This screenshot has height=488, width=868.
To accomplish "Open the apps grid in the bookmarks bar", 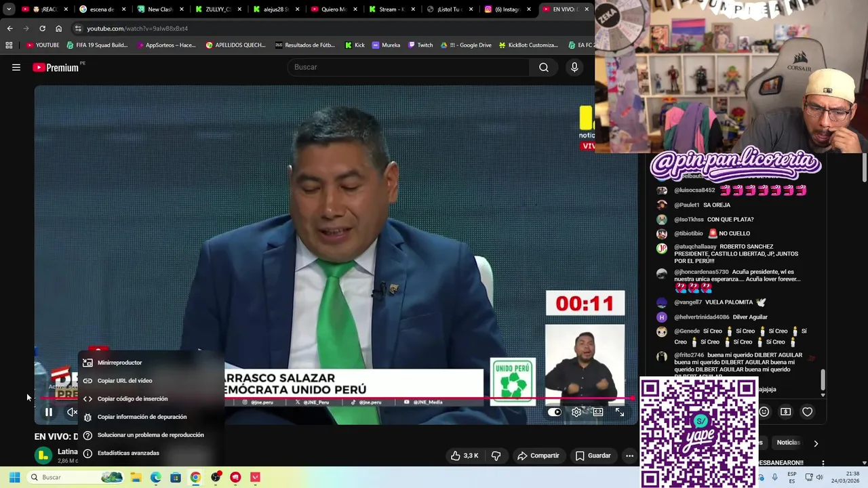I will coord(9,45).
